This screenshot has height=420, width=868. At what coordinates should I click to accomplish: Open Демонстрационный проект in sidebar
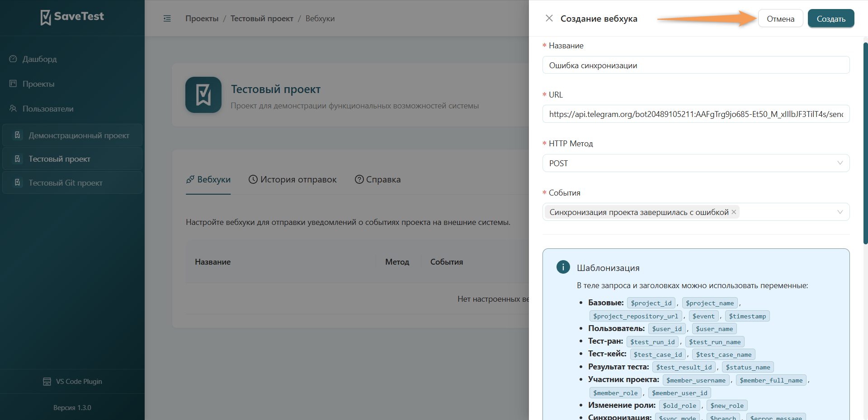72,135
